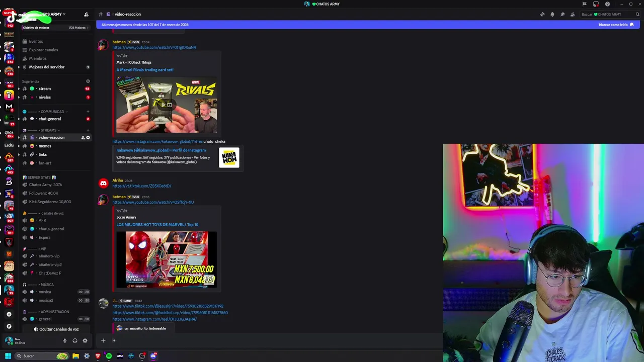This screenshot has width=644, height=362.
Task: Open notification settings bell icon
Action: [552, 14]
